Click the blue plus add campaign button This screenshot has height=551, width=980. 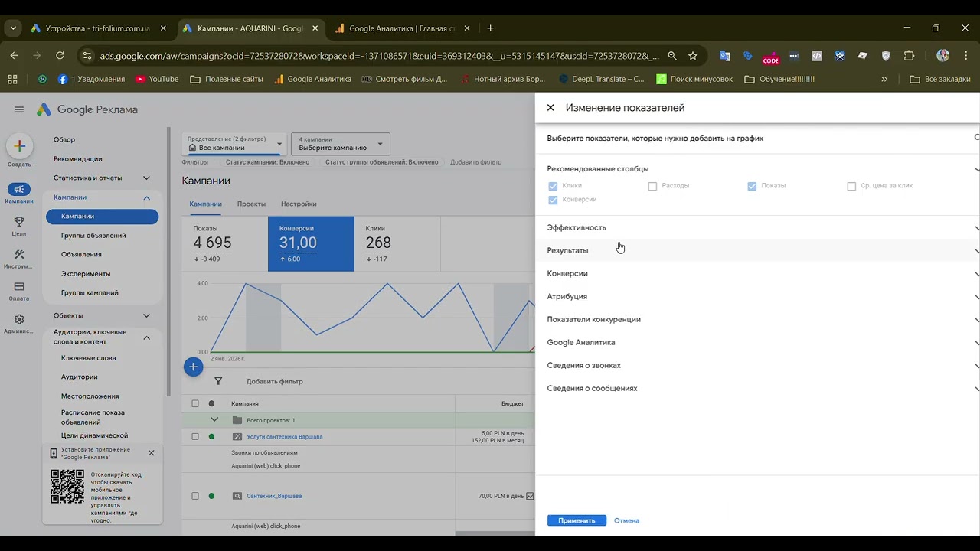pos(194,367)
